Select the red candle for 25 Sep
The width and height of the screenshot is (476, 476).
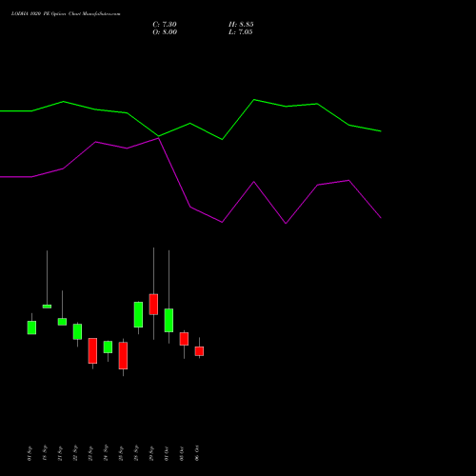tap(123, 355)
